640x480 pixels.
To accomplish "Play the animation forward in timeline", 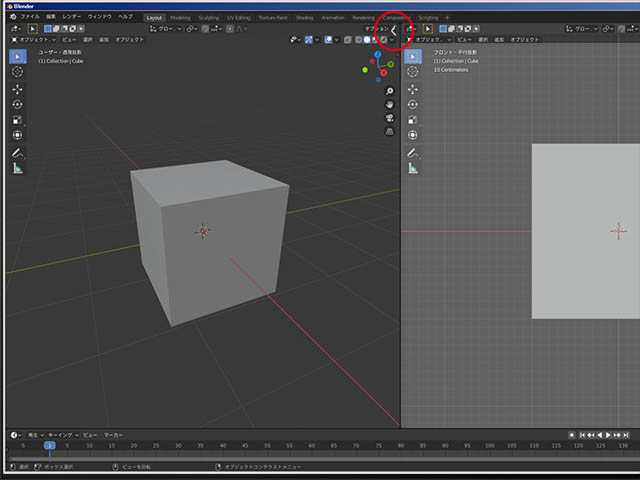I will pyautogui.click(x=608, y=435).
